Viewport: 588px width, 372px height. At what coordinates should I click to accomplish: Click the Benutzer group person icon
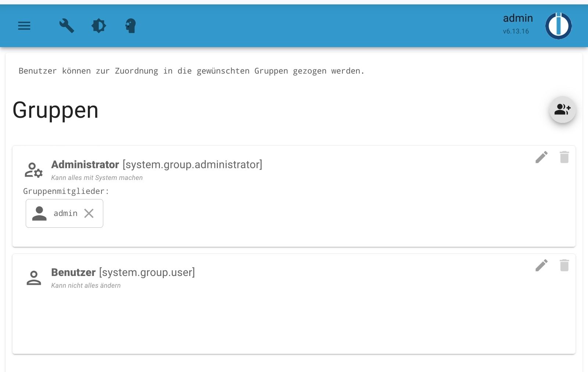coord(33,278)
